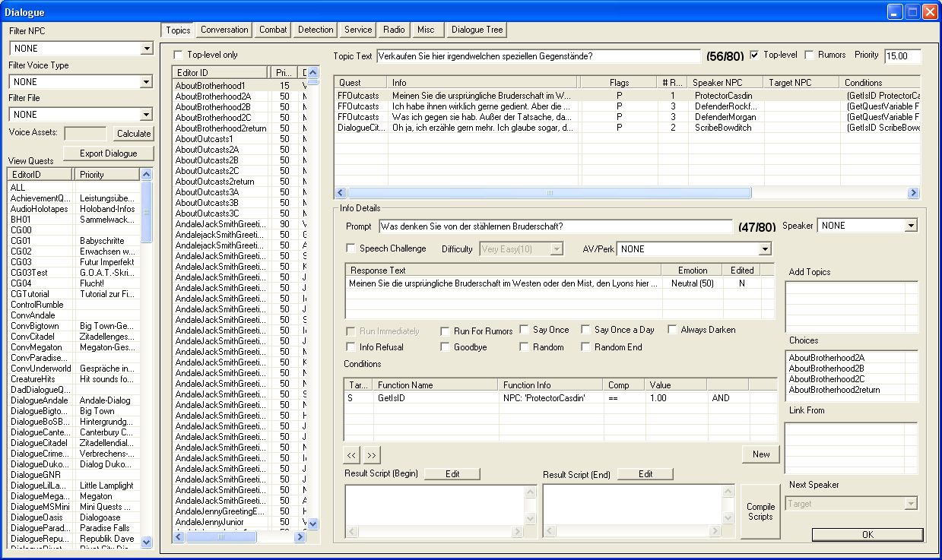Go to previous info with << button
The image size is (942, 560).
point(351,454)
